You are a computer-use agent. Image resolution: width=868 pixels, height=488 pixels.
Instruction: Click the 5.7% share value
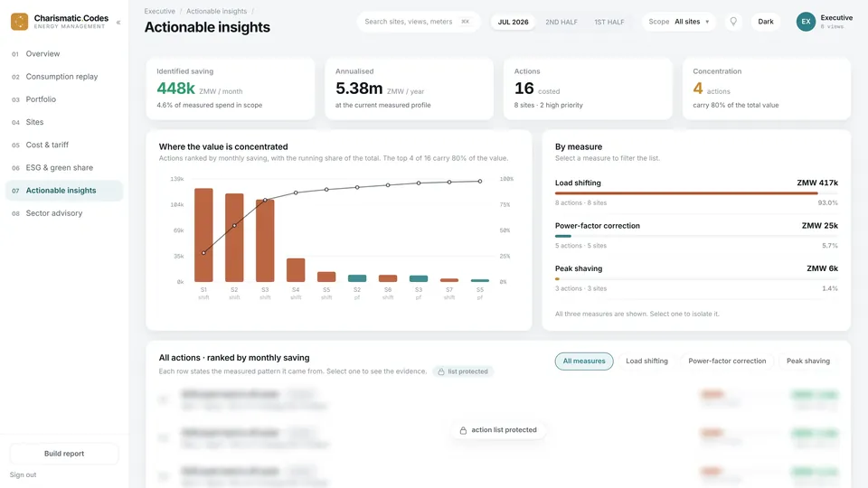pyautogui.click(x=830, y=246)
